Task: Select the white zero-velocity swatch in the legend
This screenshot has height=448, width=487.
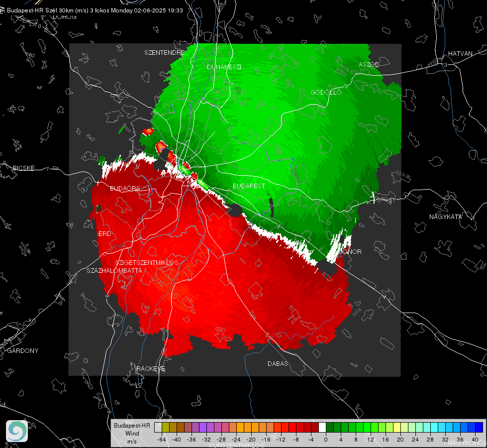Action: pyautogui.click(x=322, y=428)
